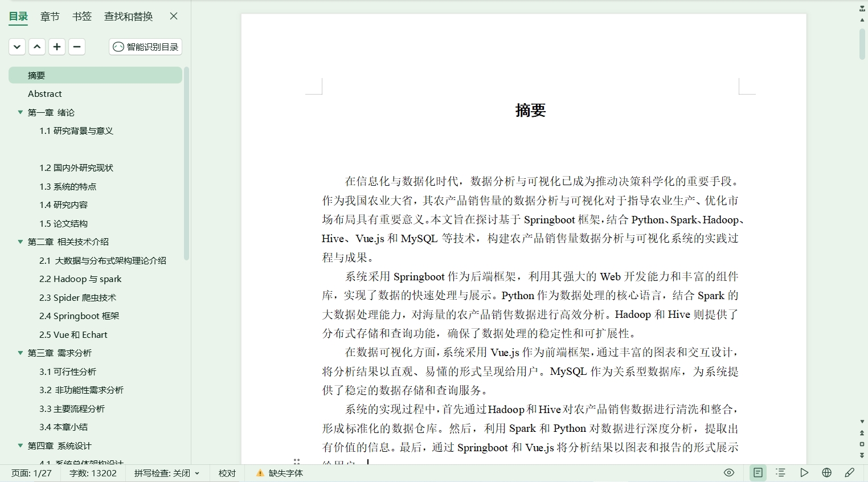Collapse the 第二章 相关技术介绍 section

[x=21, y=242]
